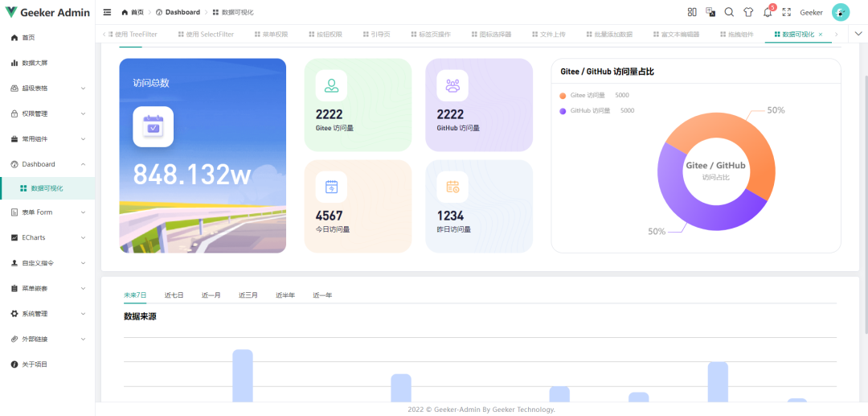Open the theme T-shirt icon
Screen dimensions: 868x416
coord(748,12)
